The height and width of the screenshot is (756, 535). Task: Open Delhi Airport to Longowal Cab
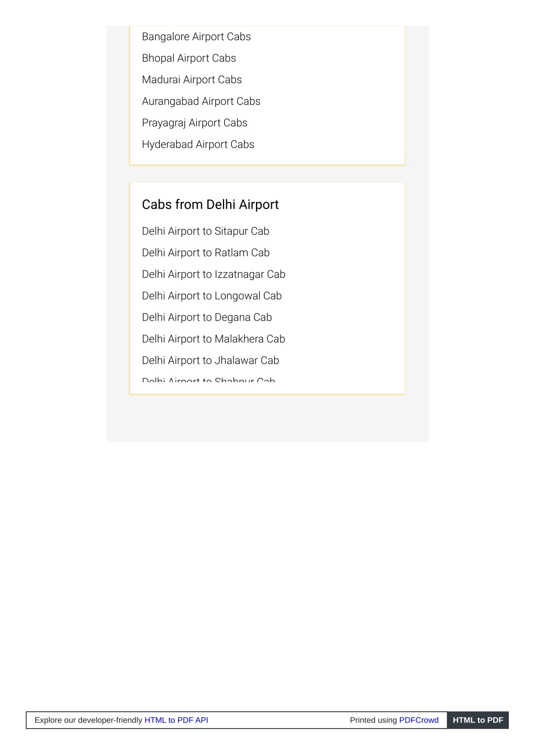coord(212,296)
